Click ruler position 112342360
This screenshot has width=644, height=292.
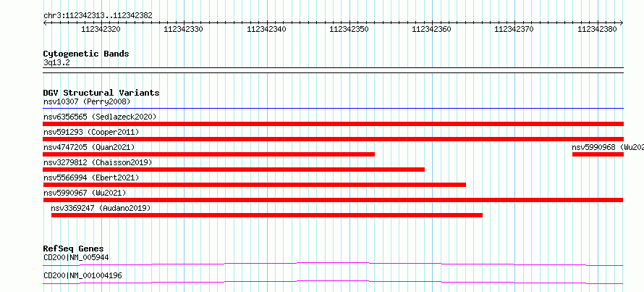click(431, 29)
